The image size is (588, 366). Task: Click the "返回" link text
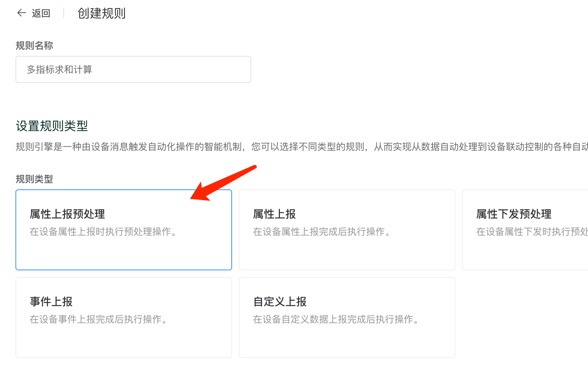41,13
